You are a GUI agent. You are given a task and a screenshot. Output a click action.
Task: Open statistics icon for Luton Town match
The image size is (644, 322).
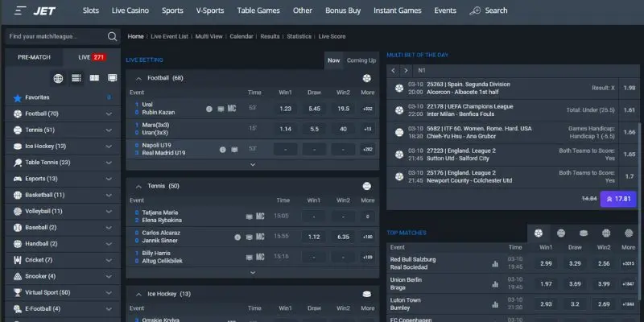click(495, 304)
